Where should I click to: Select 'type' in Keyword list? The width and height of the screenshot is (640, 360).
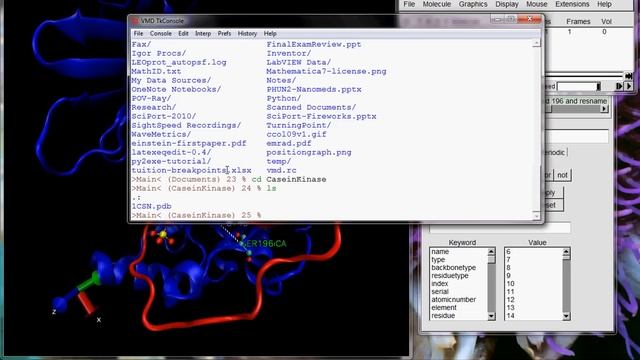pos(438,260)
